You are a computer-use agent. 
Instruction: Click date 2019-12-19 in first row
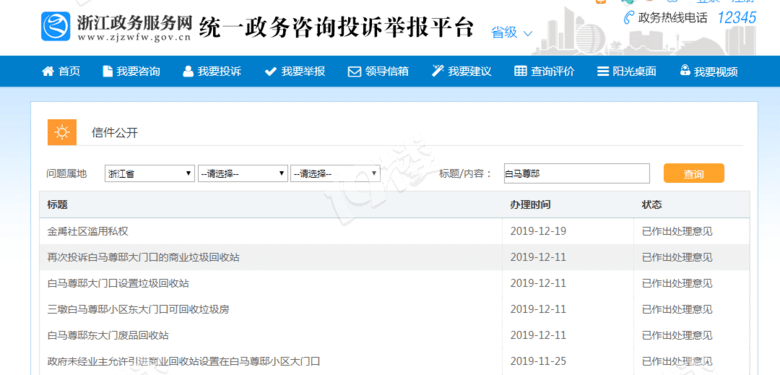538,231
